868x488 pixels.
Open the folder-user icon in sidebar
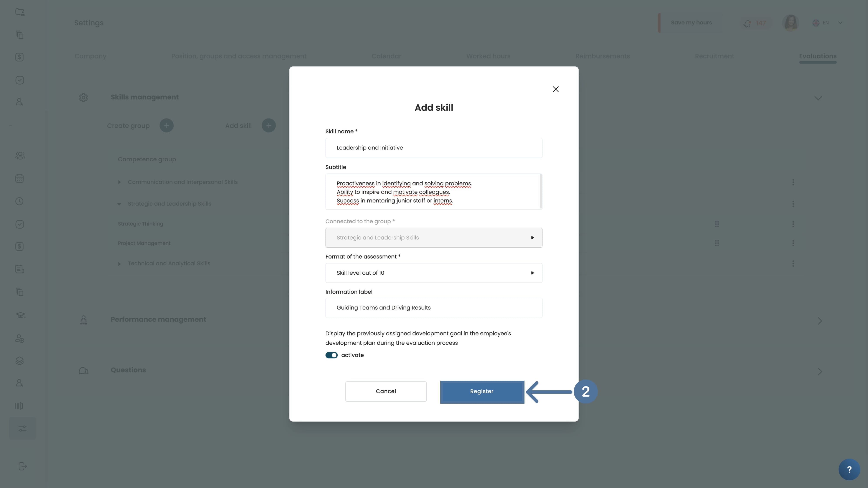click(x=20, y=12)
